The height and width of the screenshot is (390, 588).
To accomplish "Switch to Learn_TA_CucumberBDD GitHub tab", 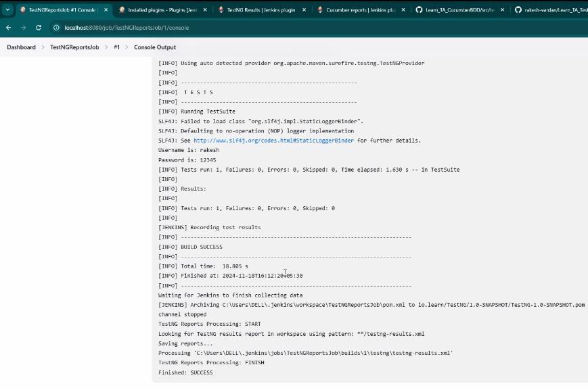I will (x=459, y=10).
